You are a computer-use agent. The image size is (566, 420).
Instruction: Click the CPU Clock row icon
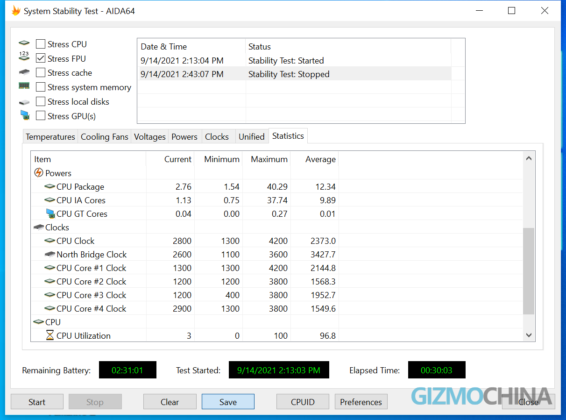point(50,241)
